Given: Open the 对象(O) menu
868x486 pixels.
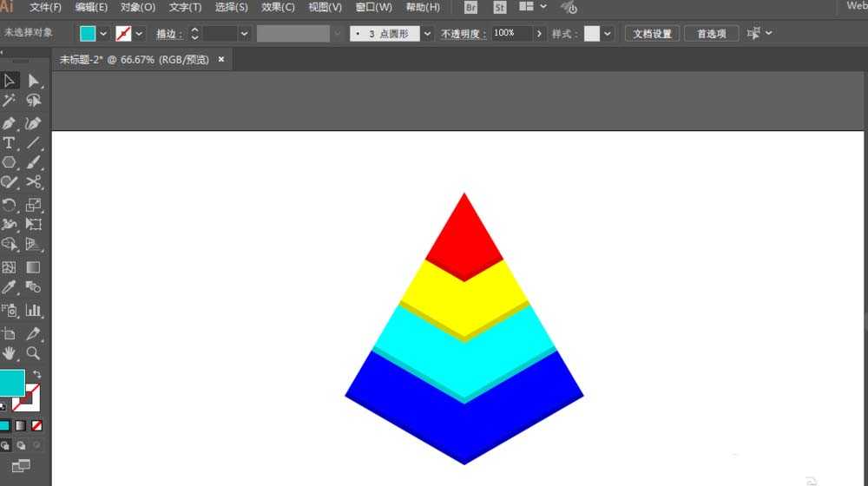Looking at the screenshot, I should point(138,7).
